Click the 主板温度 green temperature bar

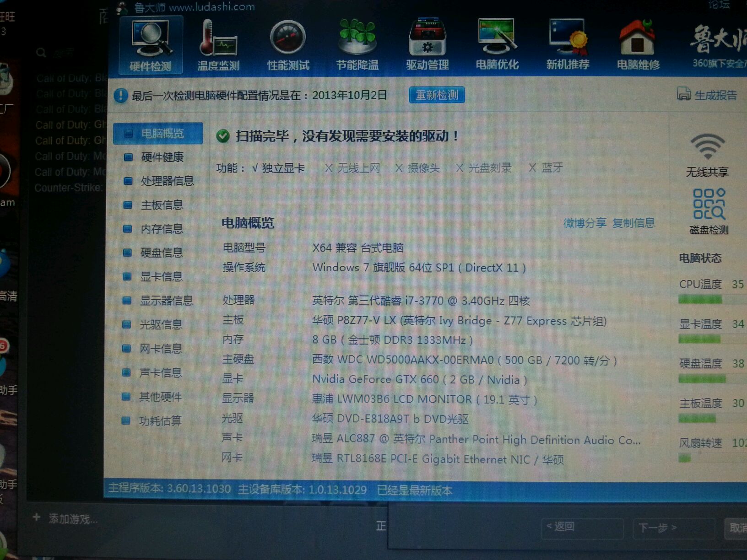697,418
